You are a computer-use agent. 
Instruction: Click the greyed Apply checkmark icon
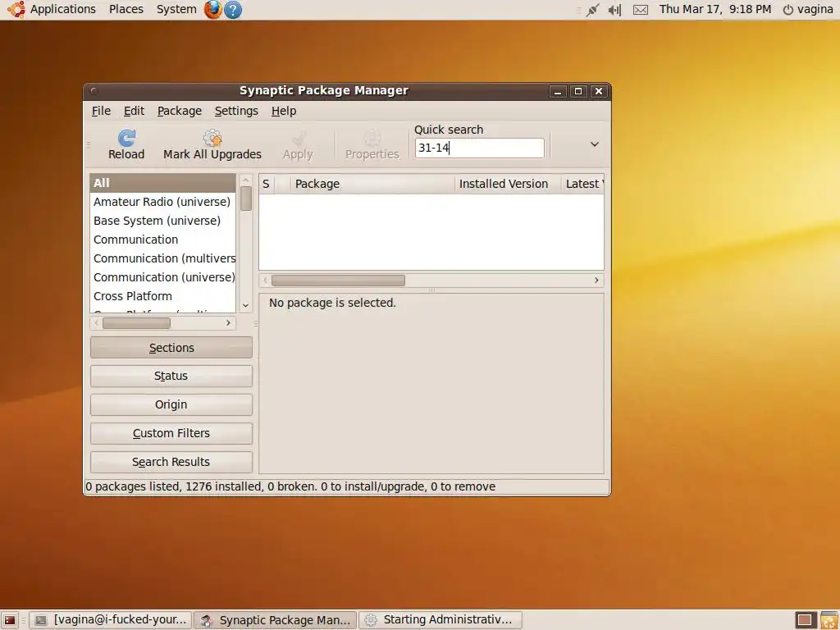299,138
